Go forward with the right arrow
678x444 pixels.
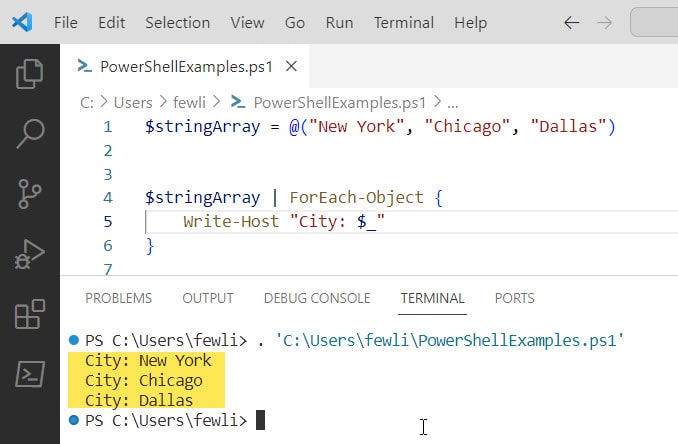click(604, 22)
